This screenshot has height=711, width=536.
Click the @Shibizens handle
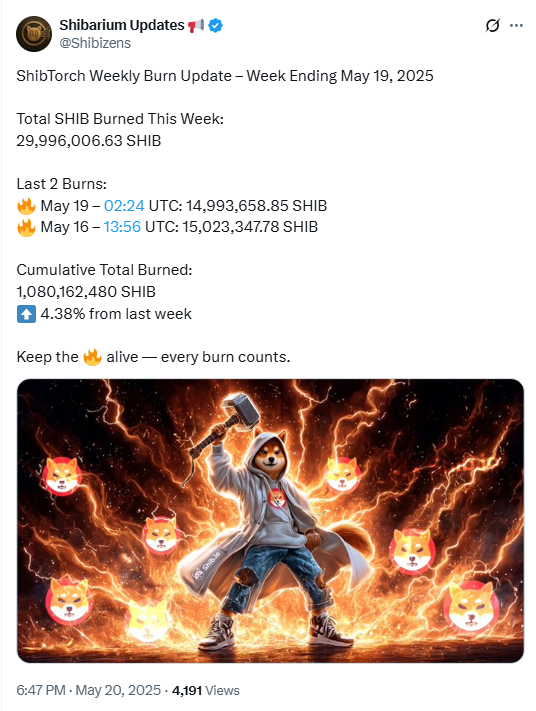95,43
